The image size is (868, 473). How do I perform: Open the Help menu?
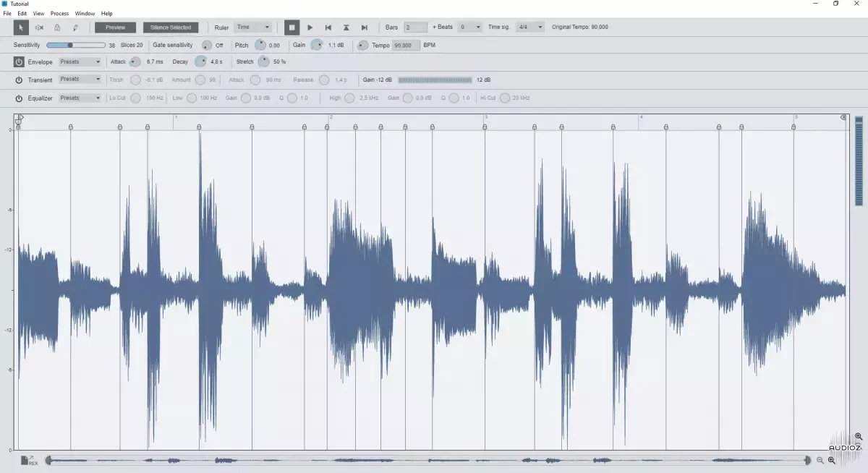click(x=107, y=14)
